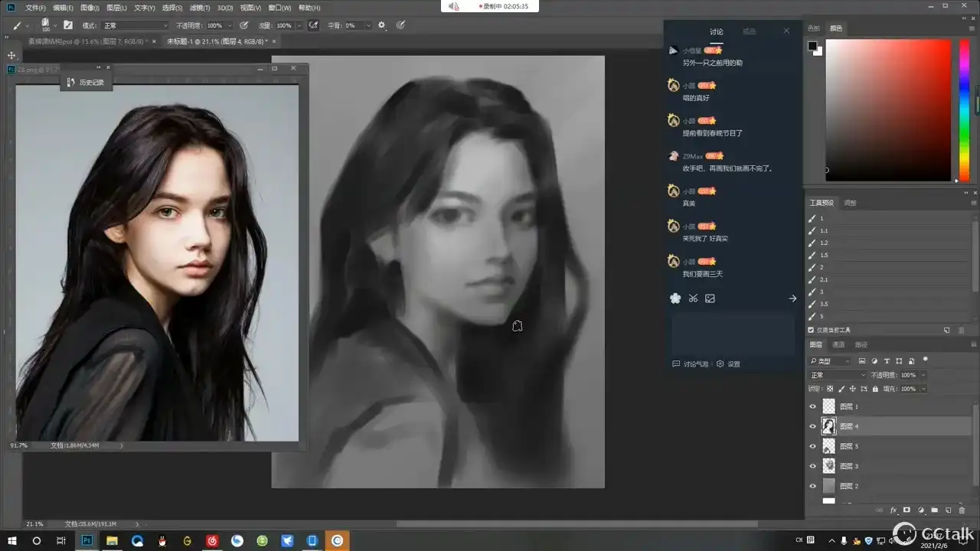This screenshot has height=551, width=980.
Task: Hide 图层 1 using its eye icon
Action: [x=813, y=406]
